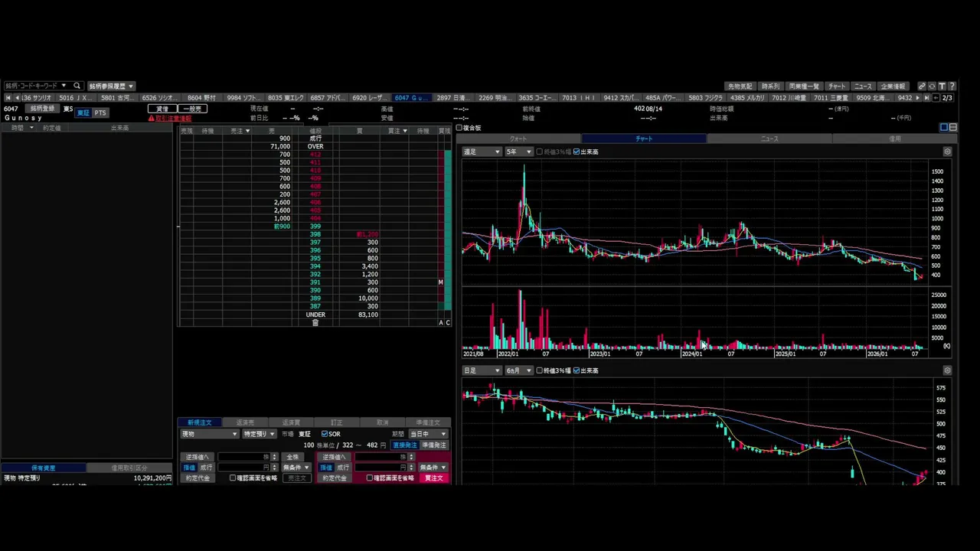
Task: Jump to last ticker tab arrow
Action: (926, 98)
